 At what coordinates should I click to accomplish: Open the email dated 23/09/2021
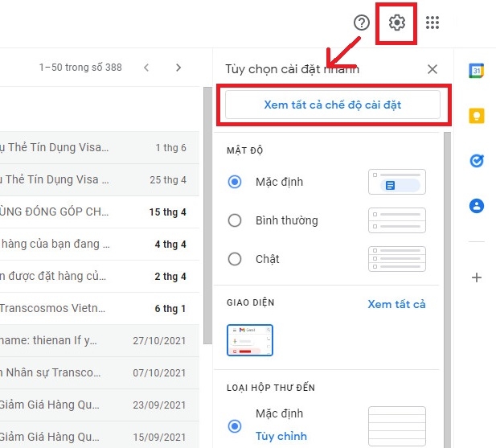(100, 405)
